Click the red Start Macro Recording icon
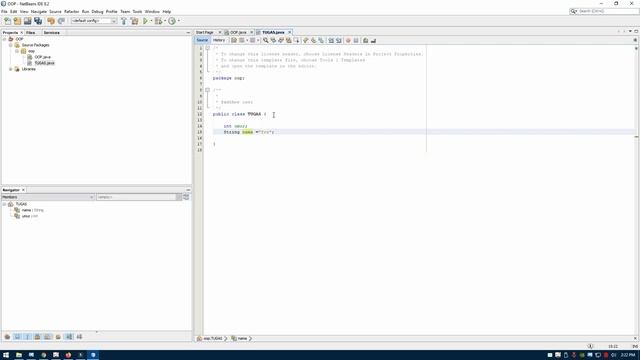Image resolution: width=640 pixels, height=360 pixels. coord(348,40)
